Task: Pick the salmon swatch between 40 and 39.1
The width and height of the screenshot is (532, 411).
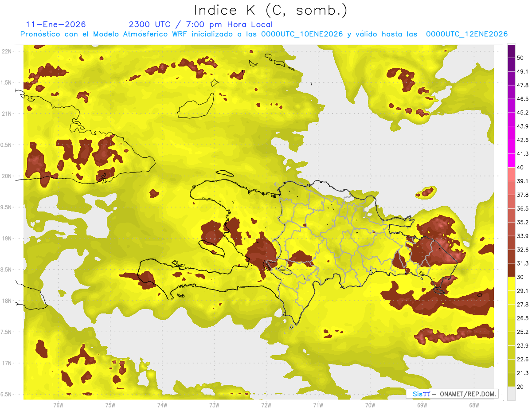Action: 511,174
